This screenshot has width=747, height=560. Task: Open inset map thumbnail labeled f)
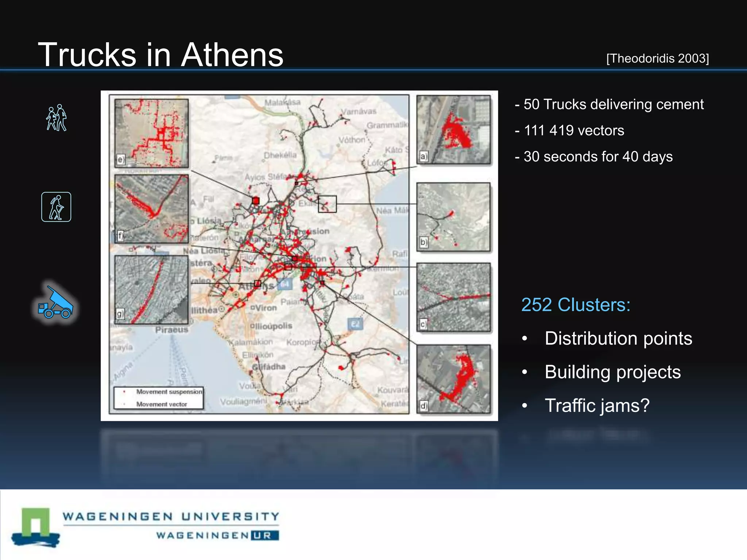[x=151, y=209]
